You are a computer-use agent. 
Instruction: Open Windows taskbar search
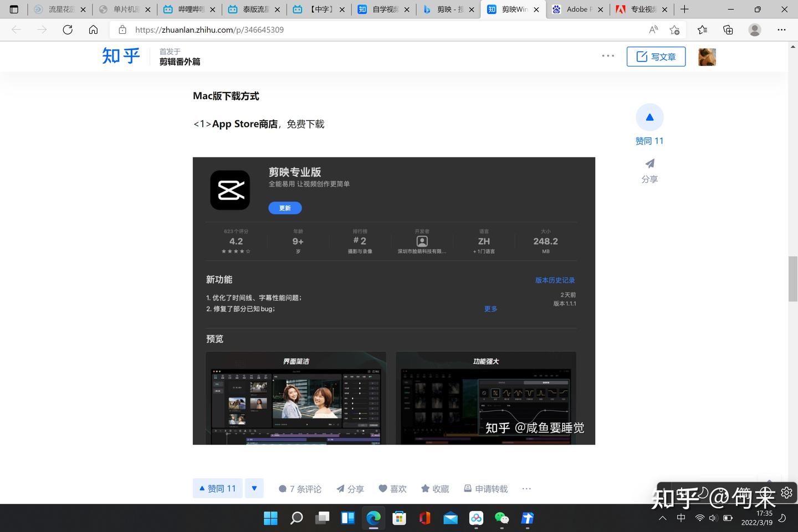pyautogui.click(x=296, y=518)
